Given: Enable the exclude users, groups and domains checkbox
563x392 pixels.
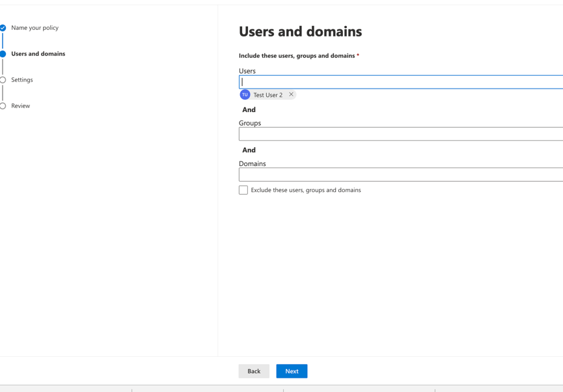Looking at the screenshot, I should coord(243,190).
